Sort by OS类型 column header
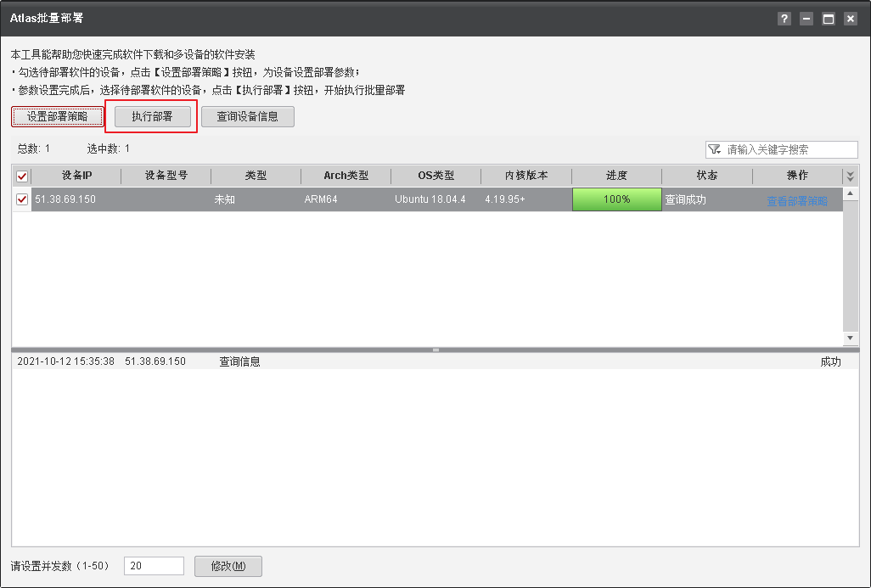 (436, 176)
